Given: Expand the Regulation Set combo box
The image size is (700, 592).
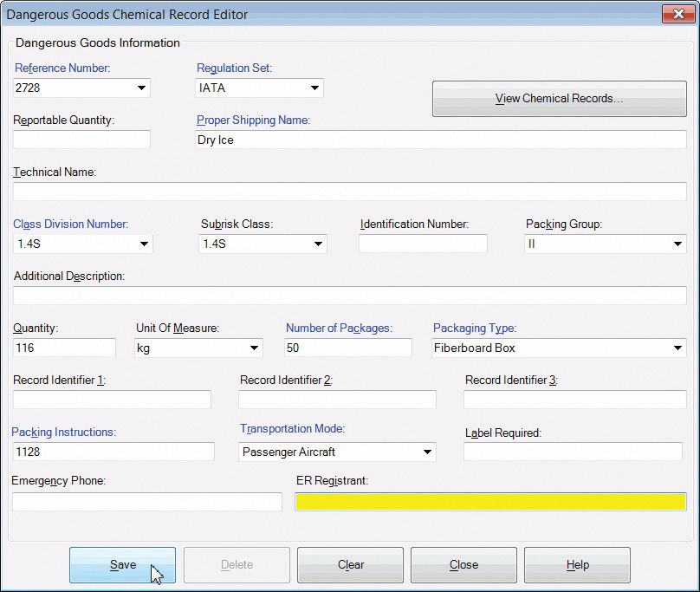Looking at the screenshot, I should point(314,88).
